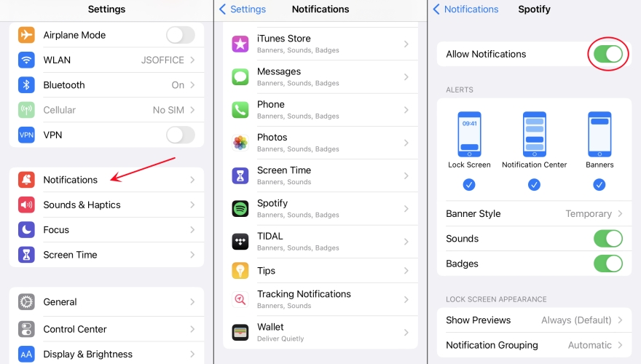641x364 pixels.
Task: Tap the WLAN wifi icon
Action: click(26, 60)
